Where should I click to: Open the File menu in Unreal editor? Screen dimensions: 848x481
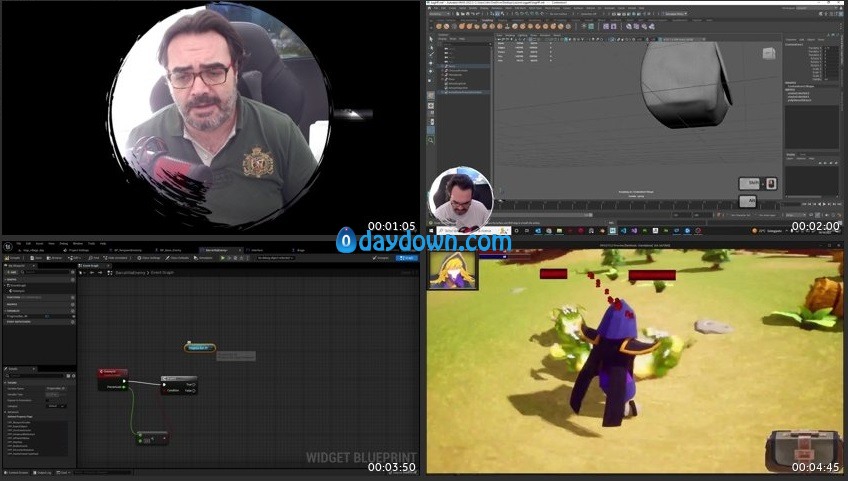[18, 243]
